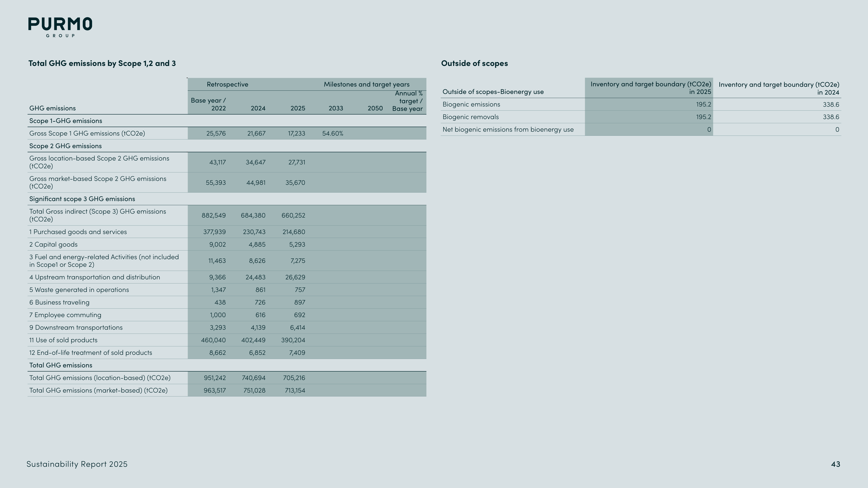Select '12 End-of-life treatment of sold products' label
The width and height of the screenshot is (868, 488).
coord(91,353)
